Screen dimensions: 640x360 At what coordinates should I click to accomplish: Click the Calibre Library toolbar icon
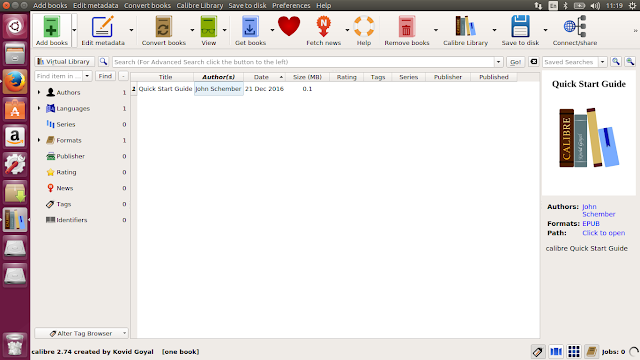(465, 27)
